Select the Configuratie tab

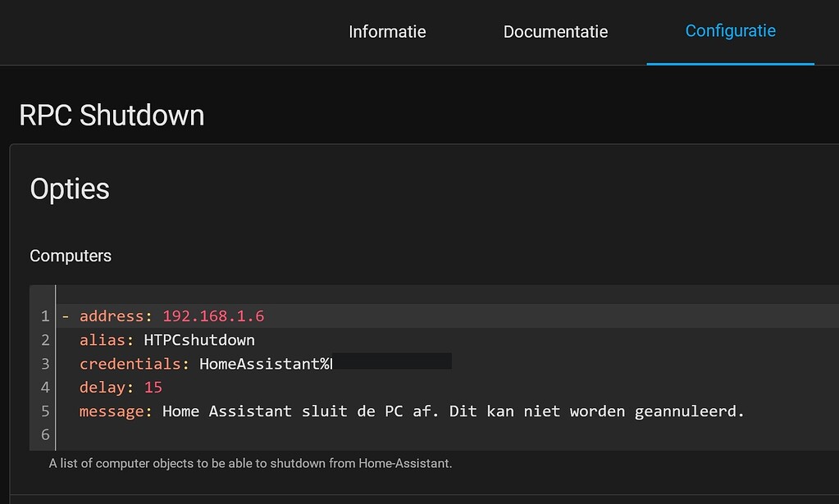click(x=730, y=30)
